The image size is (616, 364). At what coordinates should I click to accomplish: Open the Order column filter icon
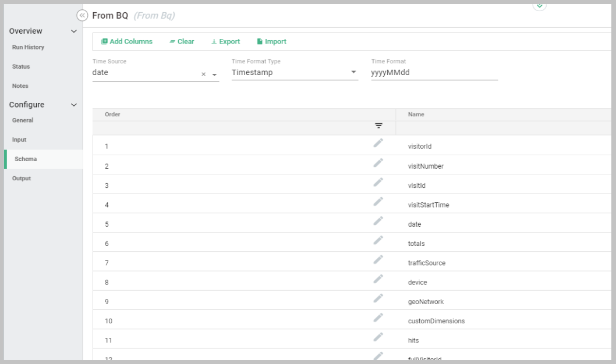pyautogui.click(x=378, y=126)
